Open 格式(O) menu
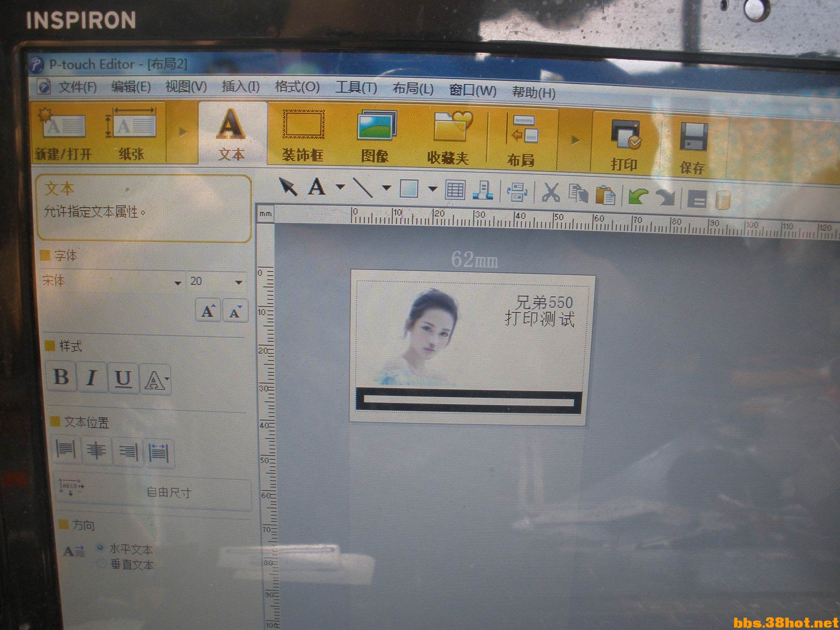This screenshot has height=630, width=840. [297, 87]
